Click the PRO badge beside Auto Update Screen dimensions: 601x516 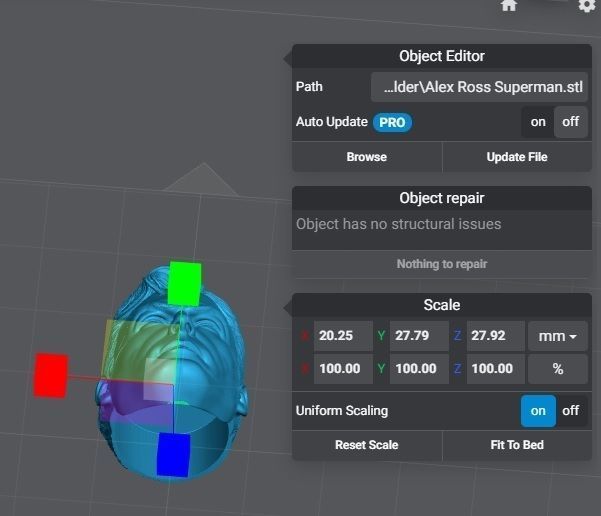tap(392, 122)
